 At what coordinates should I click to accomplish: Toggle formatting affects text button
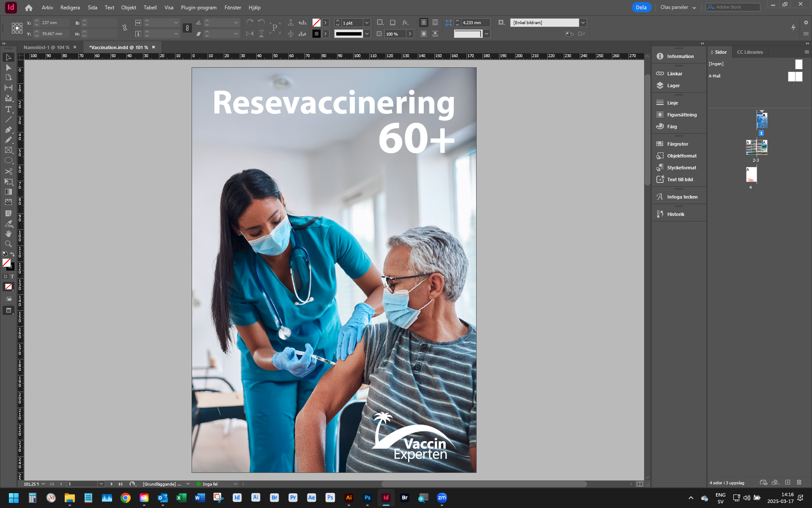(12, 276)
